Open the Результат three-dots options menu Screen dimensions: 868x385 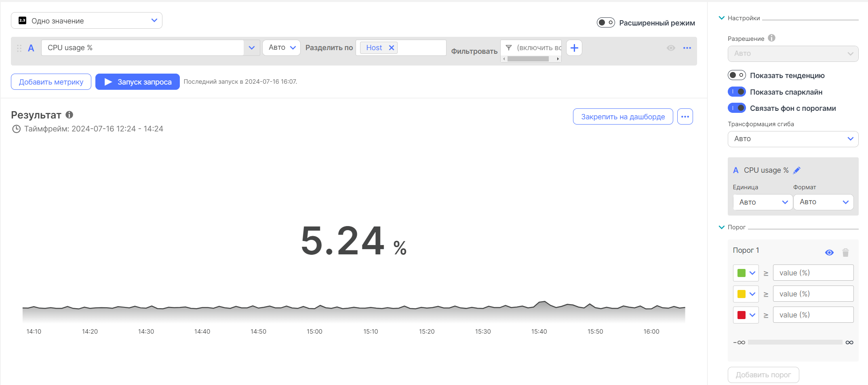click(x=685, y=116)
